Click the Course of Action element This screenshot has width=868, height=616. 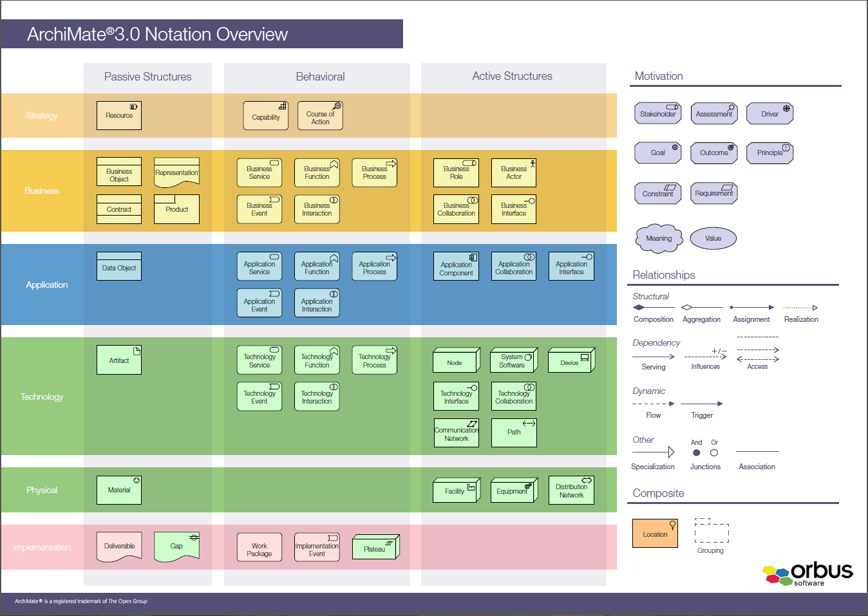(x=320, y=116)
